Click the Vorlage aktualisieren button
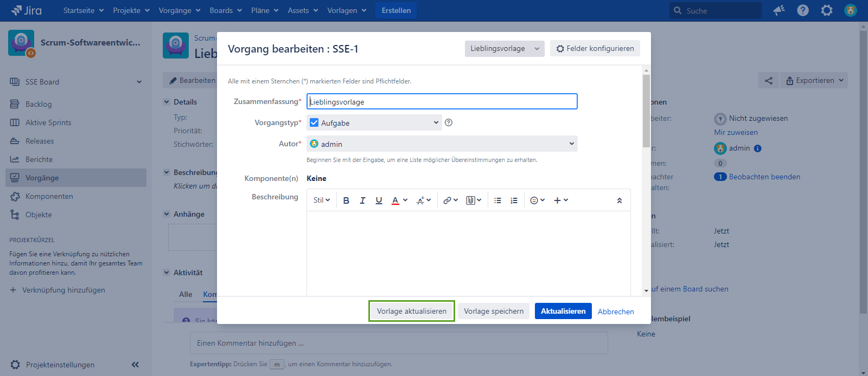Screen dimensions: 868x376 tap(412, 311)
